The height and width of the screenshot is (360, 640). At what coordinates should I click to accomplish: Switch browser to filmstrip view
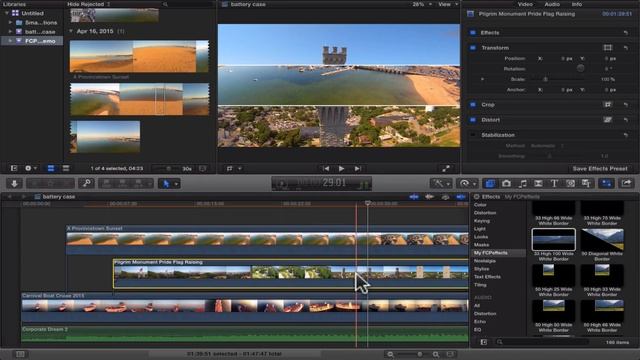tap(51, 168)
